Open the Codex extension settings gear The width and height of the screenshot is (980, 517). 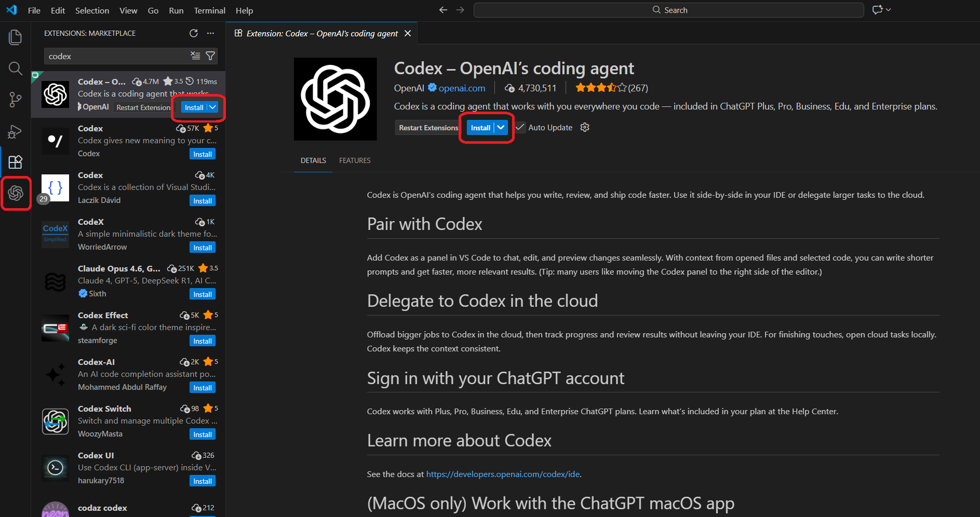(x=585, y=127)
